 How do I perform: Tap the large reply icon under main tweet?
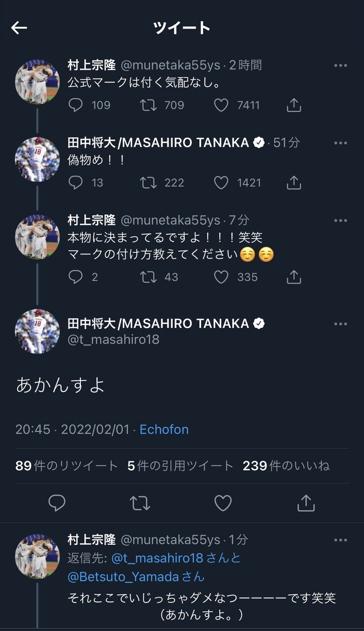[x=57, y=503]
